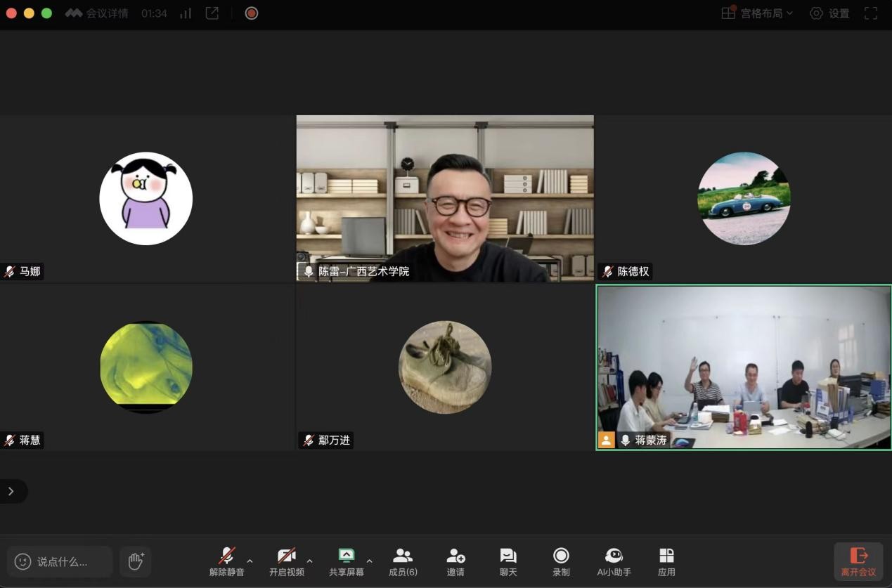Click the name label 陈德权
Screen dimensions: 892x588
coord(633,271)
